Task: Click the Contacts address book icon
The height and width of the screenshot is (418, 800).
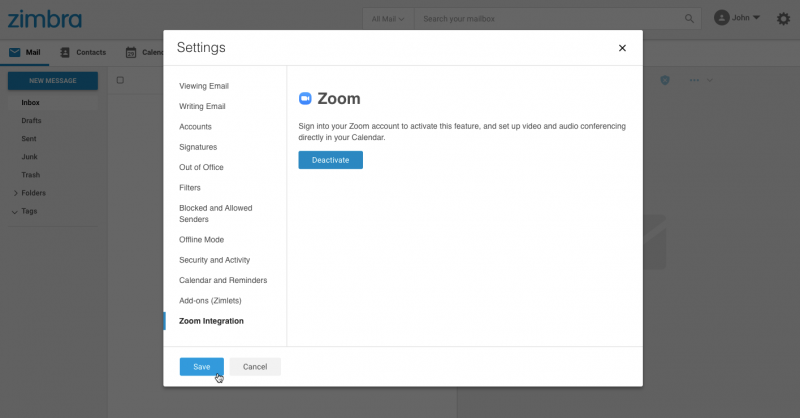Action: pos(65,52)
